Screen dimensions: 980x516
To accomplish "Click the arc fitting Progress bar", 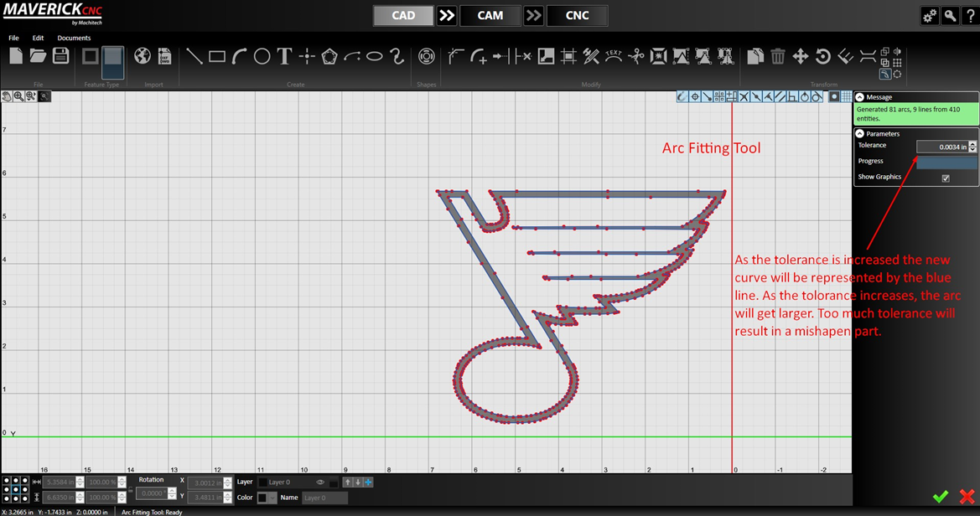I will 946,163.
